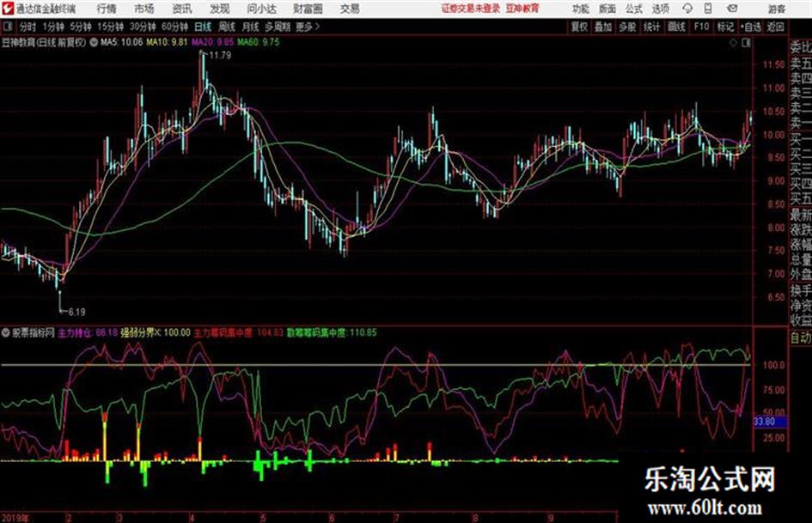Click the 统计 statistics toolbar button
The height and width of the screenshot is (523, 812).
652,27
